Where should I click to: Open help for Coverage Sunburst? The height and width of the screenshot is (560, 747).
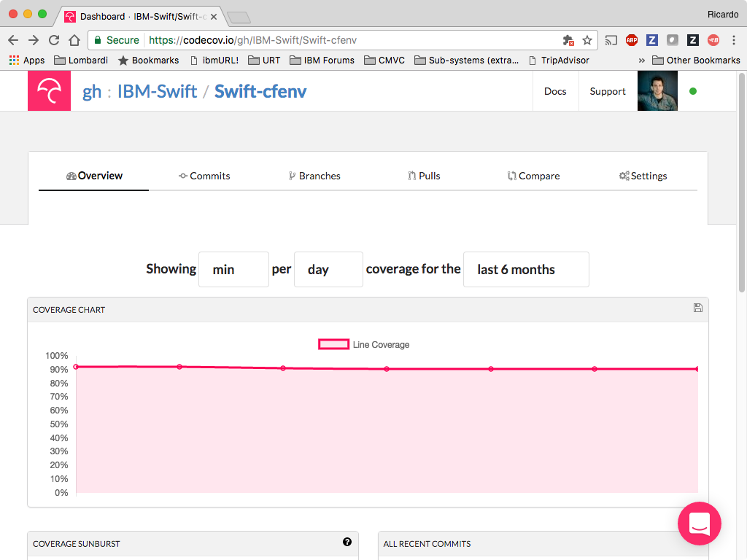point(347,542)
